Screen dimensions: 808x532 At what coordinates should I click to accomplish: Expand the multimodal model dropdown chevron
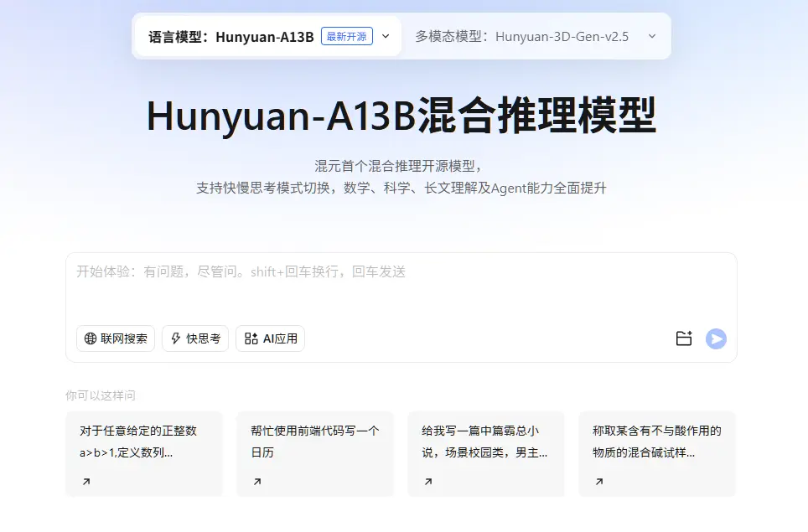[x=652, y=37]
